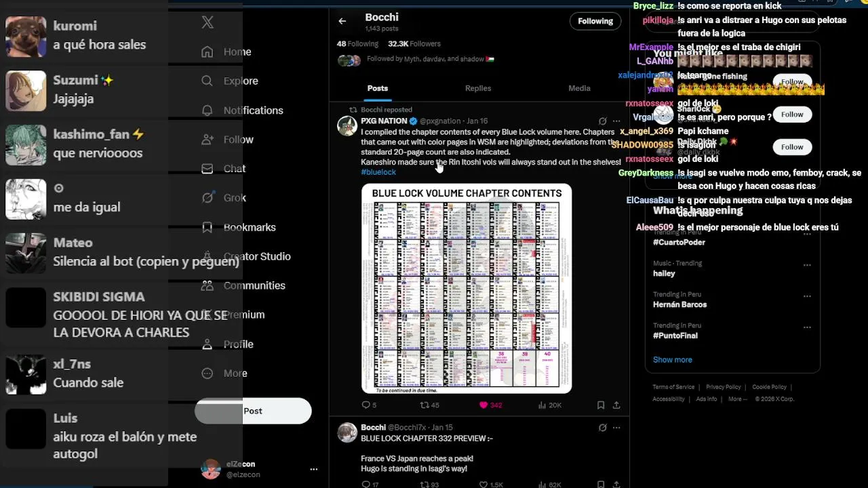Open the PXG NATION display name
This screenshot has width=868, height=488.
(x=384, y=121)
